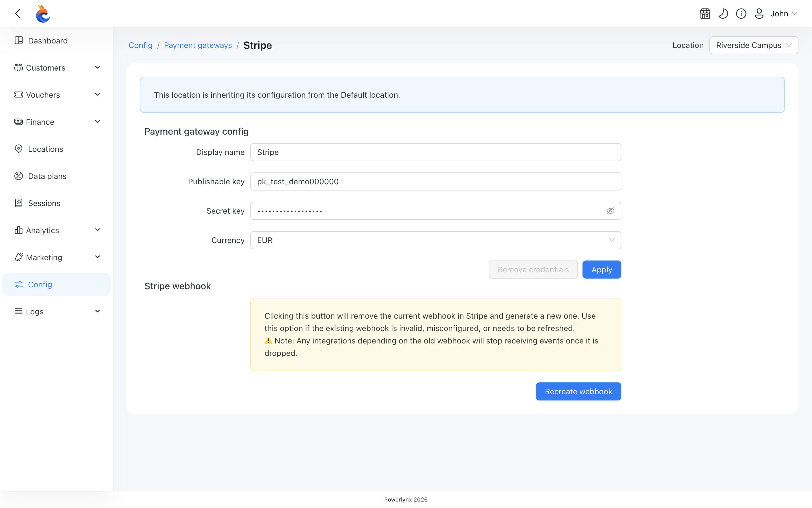The image size is (812, 508).
Task: Click the Locations pin icon
Action: (x=18, y=149)
